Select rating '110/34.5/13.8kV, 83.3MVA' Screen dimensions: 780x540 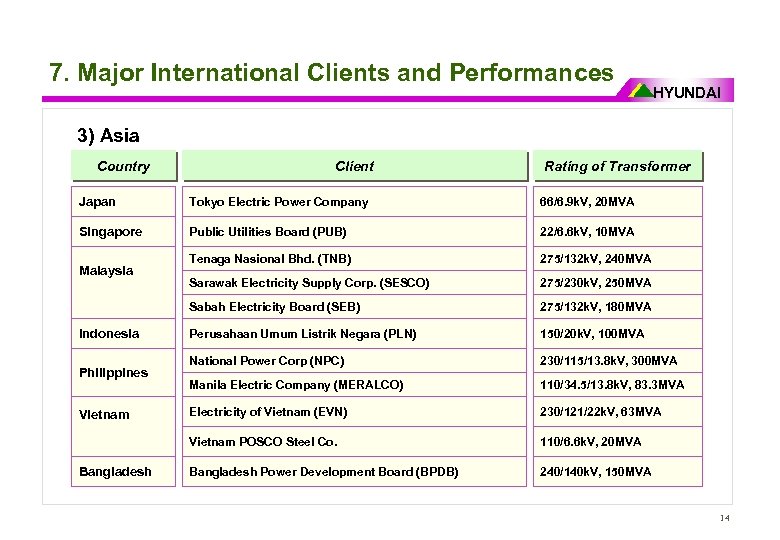pos(618,384)
